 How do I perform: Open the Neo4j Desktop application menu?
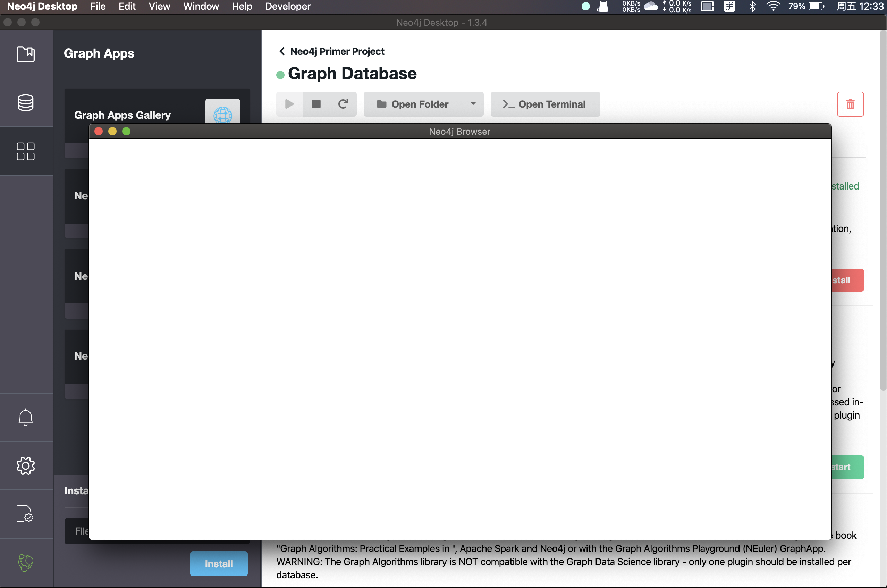[x=42, y=6]
